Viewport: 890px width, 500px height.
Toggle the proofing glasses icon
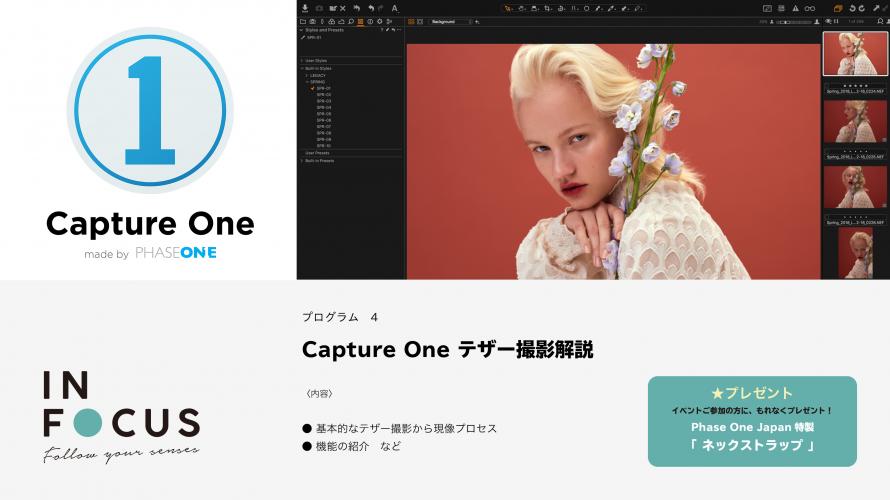click(810, 9)
